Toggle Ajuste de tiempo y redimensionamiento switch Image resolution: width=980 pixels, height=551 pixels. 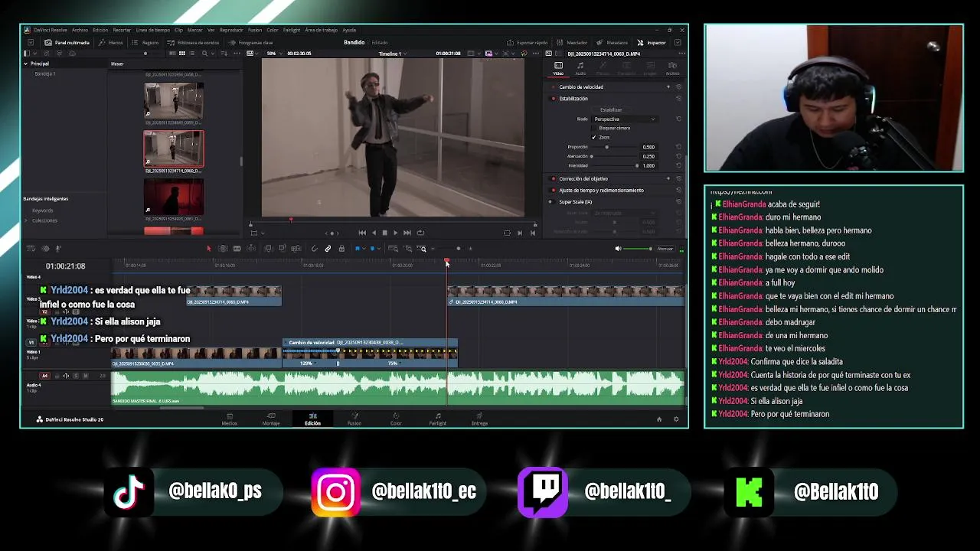coord(554,190)
